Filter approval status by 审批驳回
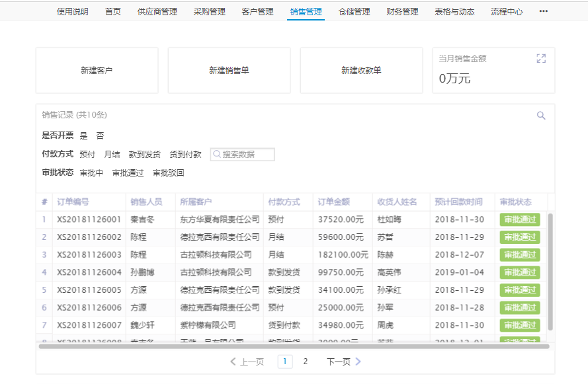This screenshot has height=384, width=588. (169, 173)
